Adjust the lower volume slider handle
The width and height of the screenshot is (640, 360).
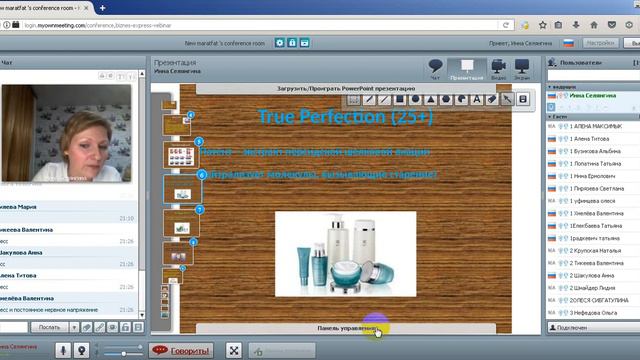[124, 353]
